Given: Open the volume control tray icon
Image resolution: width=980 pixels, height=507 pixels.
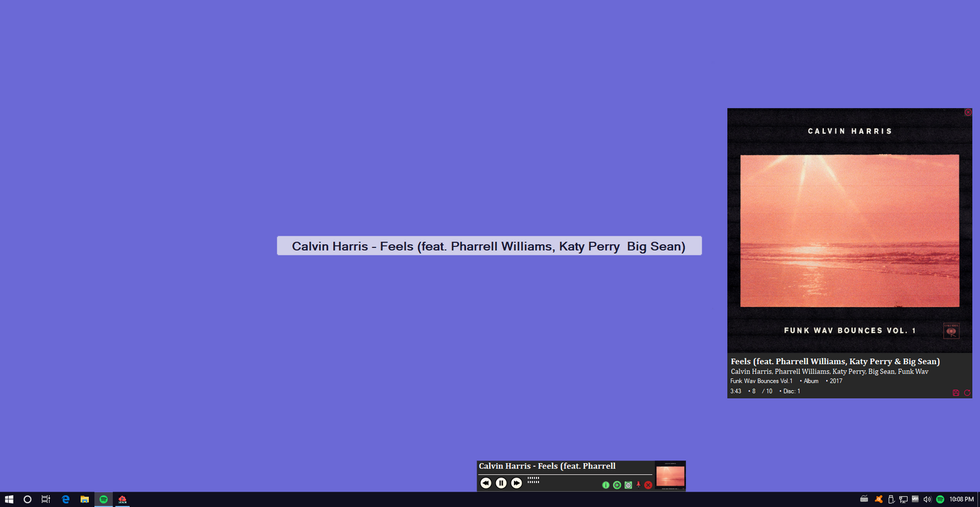Looking at the screenshot, I should pos(927,499).
